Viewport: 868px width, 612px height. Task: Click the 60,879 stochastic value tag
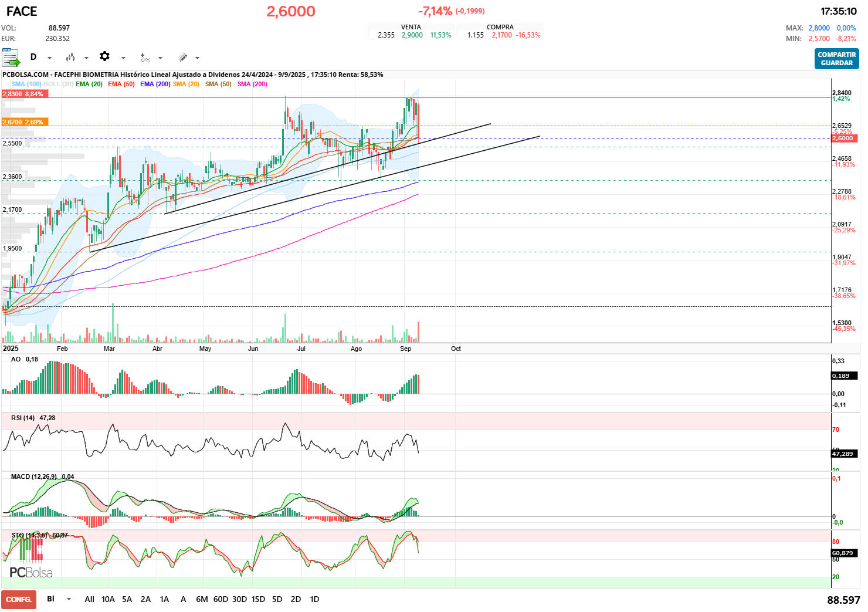845,553
